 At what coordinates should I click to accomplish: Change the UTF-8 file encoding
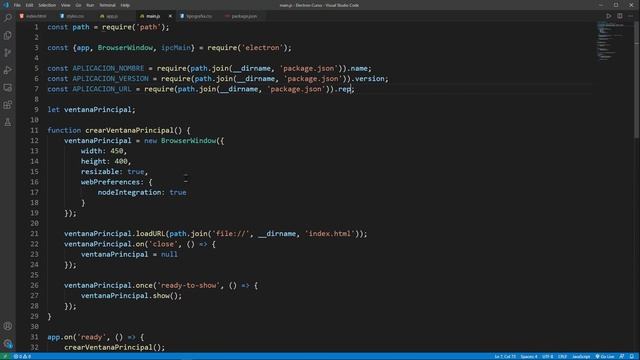click(547, 356)
